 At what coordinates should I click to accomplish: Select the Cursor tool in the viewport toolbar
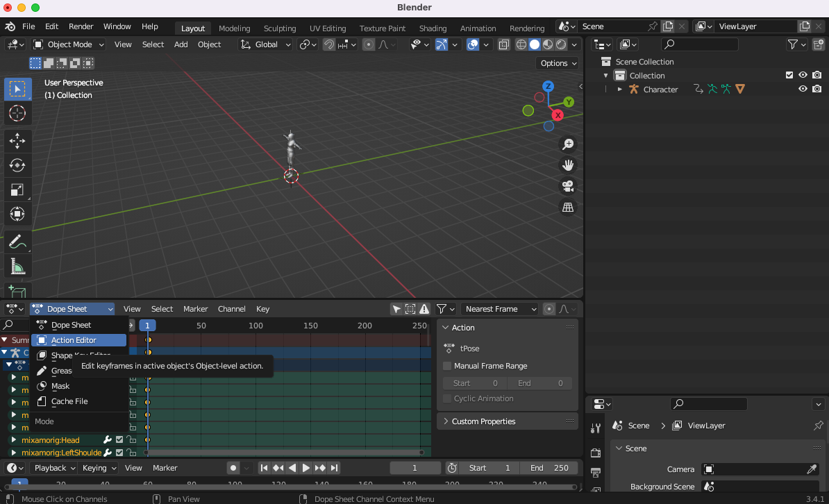[x=17, y=113]
